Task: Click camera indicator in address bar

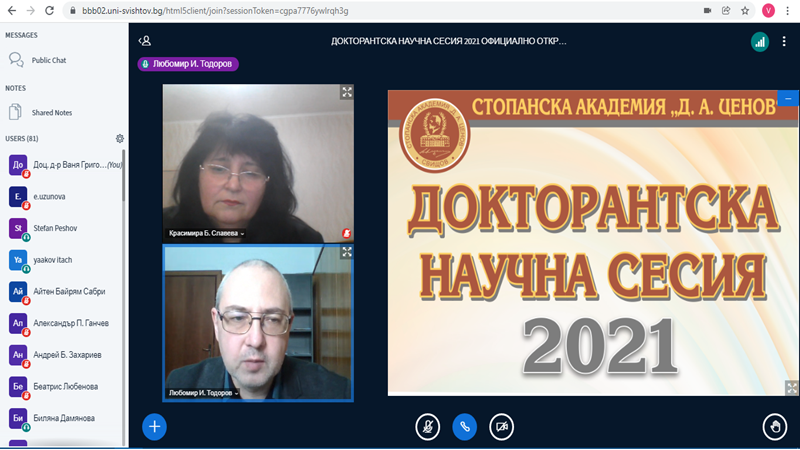Action: [x=707, y=11]
